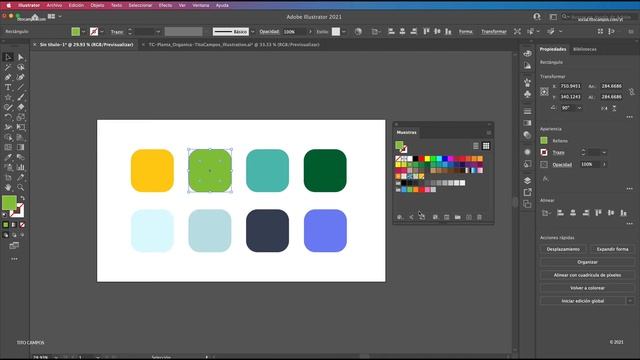Viewport: 640px width, 360px height.
Task: Switch Muestras panel to list view
Action: point(476,146)
